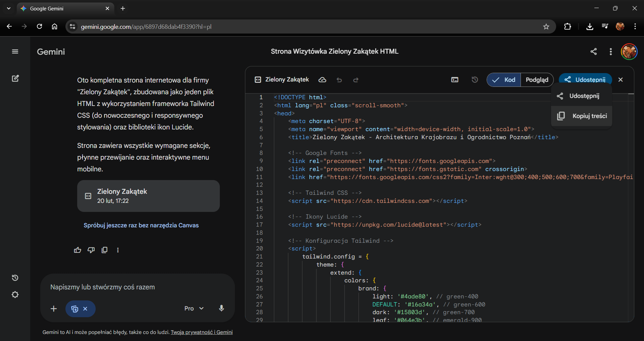The width and height of the screenshot is (644, 341).
Task: Expand the Pro model selector dropdown
Action: click(194, 308)
